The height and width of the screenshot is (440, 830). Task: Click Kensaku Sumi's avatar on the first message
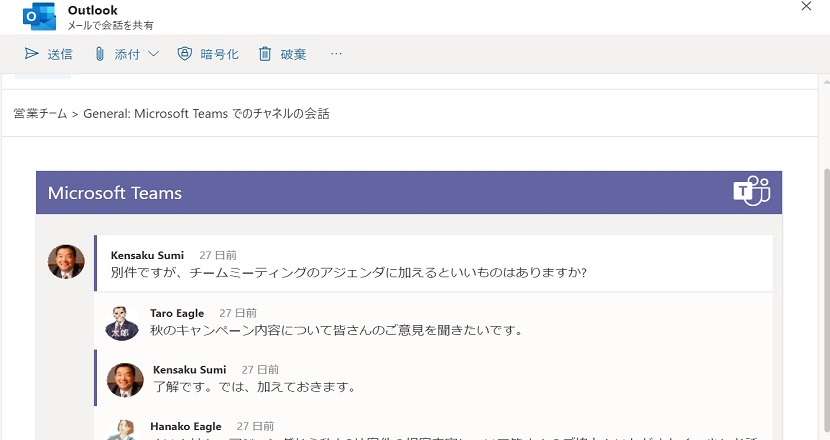66,262
